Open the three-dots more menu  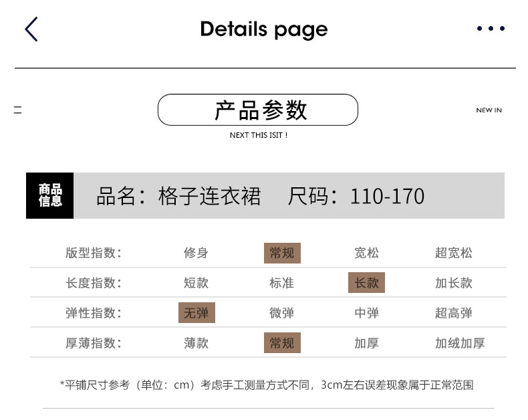pos(491,29)
